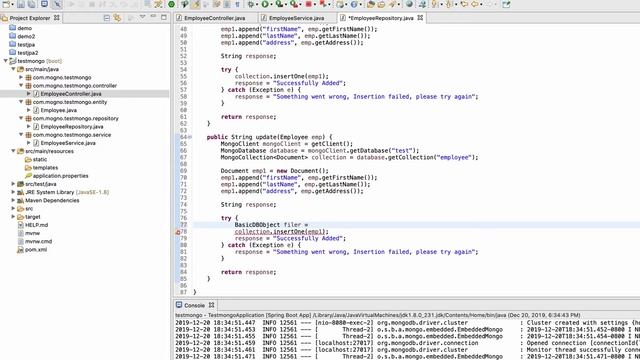This screenshot has width=640, height=360.
Task: Expand the Employee.java tree node
Action: pos(29,110)
